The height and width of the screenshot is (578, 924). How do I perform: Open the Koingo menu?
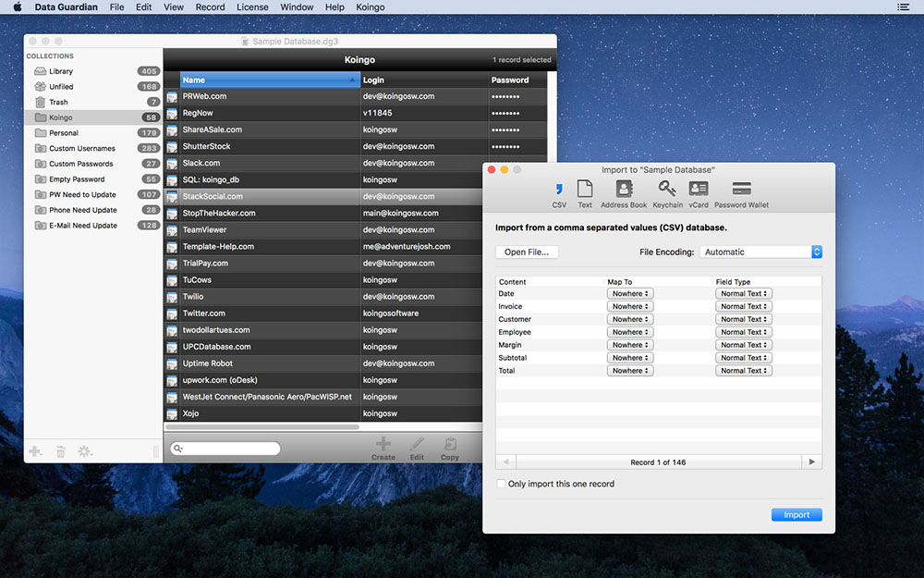(371, 7)
